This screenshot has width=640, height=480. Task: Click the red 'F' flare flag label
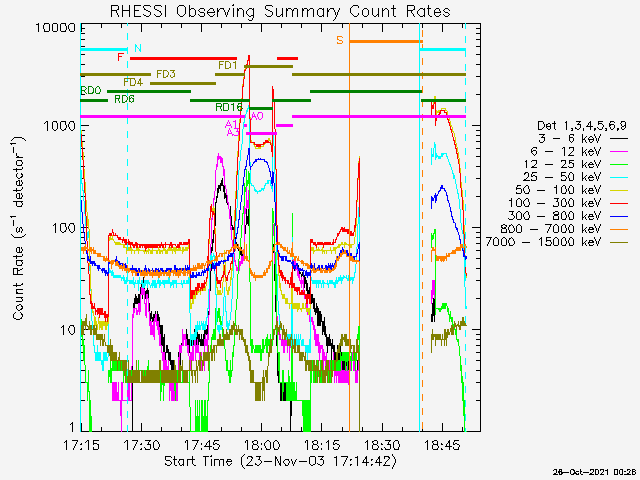120,57
